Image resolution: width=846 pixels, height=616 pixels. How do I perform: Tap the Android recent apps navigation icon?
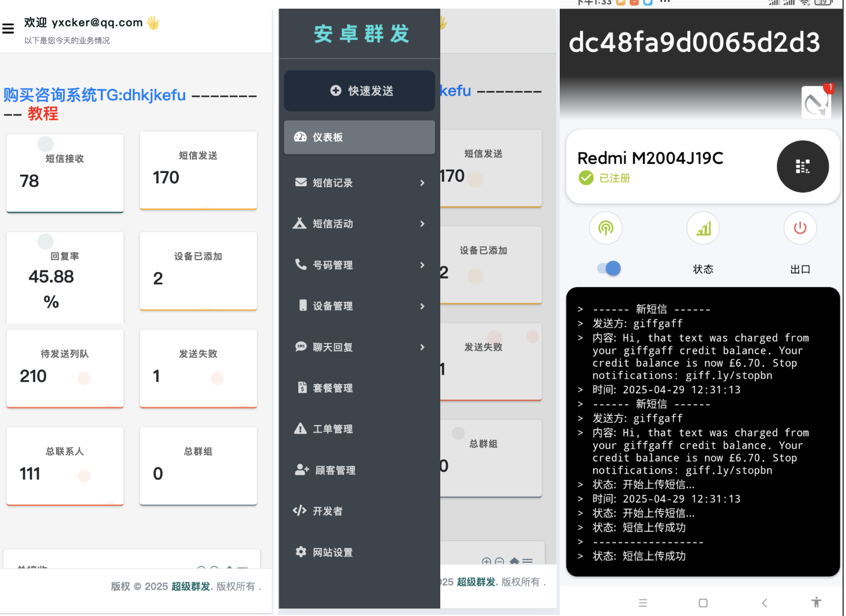click(643, 603)
